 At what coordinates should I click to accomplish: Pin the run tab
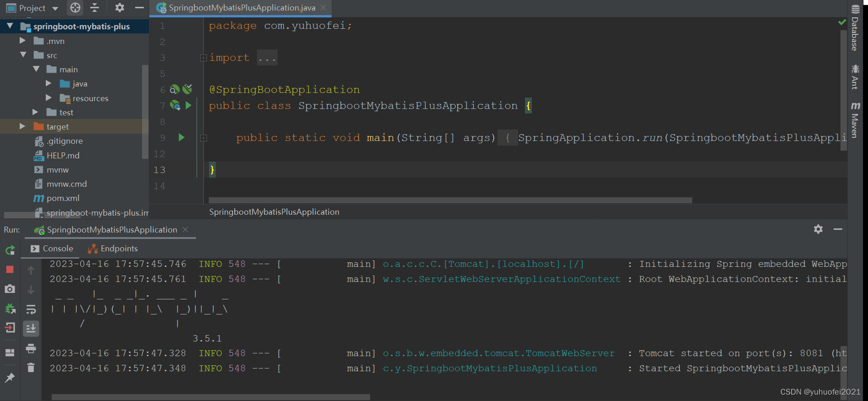point(10,378)
